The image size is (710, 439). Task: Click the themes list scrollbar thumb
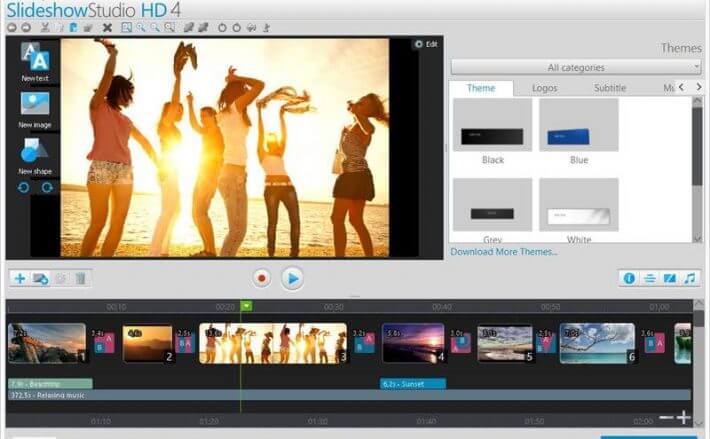click(697, 146)
